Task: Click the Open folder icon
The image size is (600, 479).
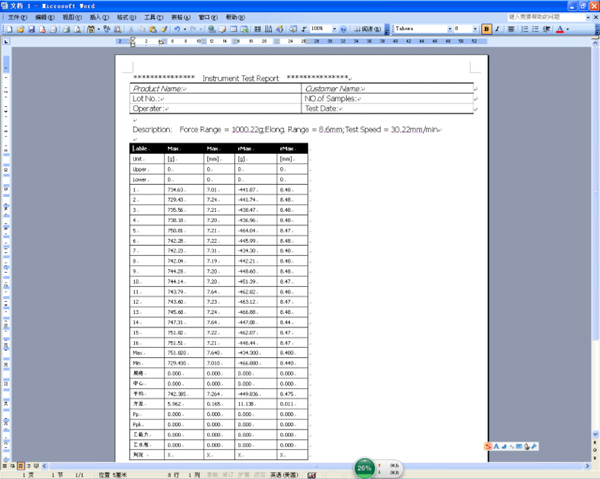Action: pyautogui.click(x=19, y=29)
